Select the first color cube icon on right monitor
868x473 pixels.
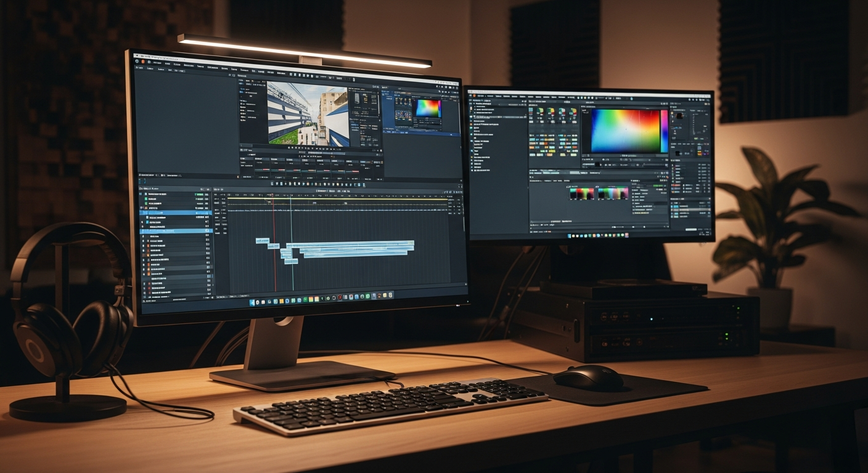540,112
